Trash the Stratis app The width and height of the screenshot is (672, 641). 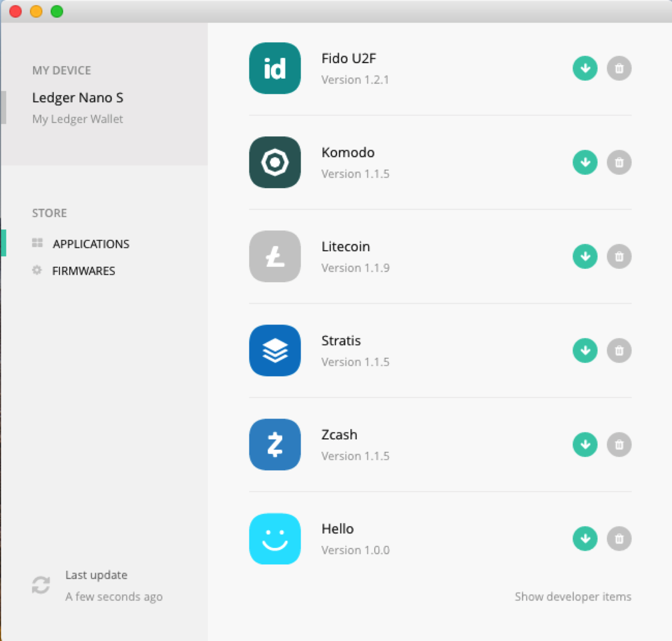pos(619,350)
